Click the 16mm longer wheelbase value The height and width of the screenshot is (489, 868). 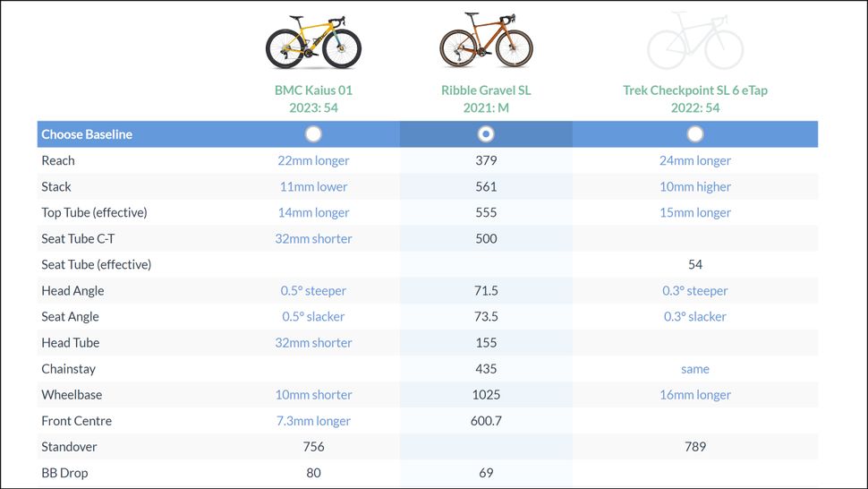tap(695, 395)
